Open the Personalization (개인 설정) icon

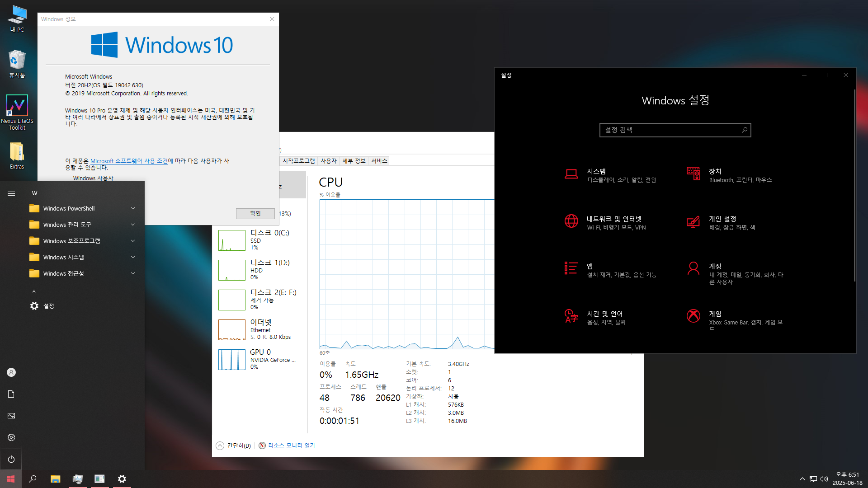[693, 221]
